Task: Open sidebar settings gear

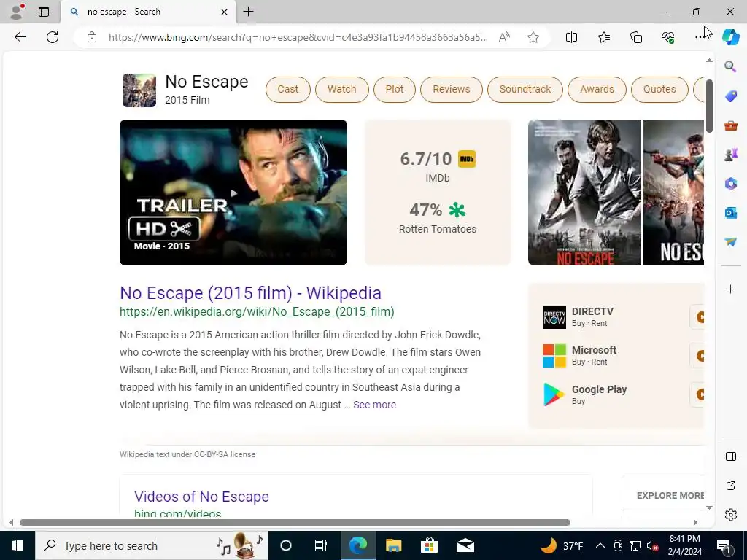Action: tap(730, 515)
